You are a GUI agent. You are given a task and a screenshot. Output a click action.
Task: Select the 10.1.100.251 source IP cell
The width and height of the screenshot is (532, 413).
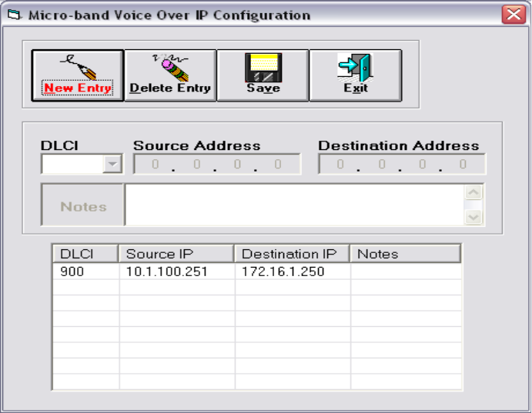pyautogui.click(x=176, y=271)
